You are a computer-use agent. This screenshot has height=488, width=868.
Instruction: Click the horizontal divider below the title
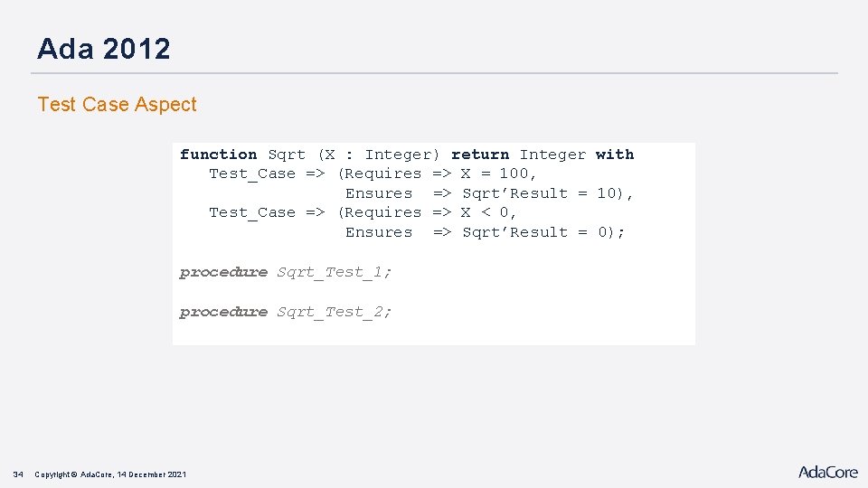(434, 73)
